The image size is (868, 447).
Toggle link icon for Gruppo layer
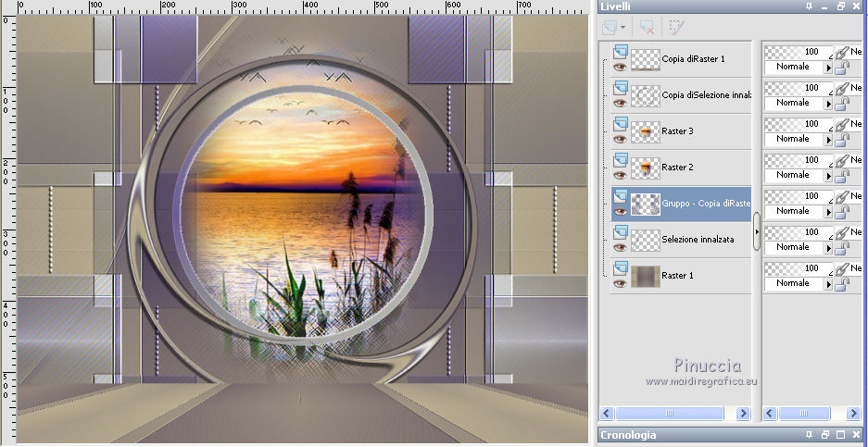point(842,196)
